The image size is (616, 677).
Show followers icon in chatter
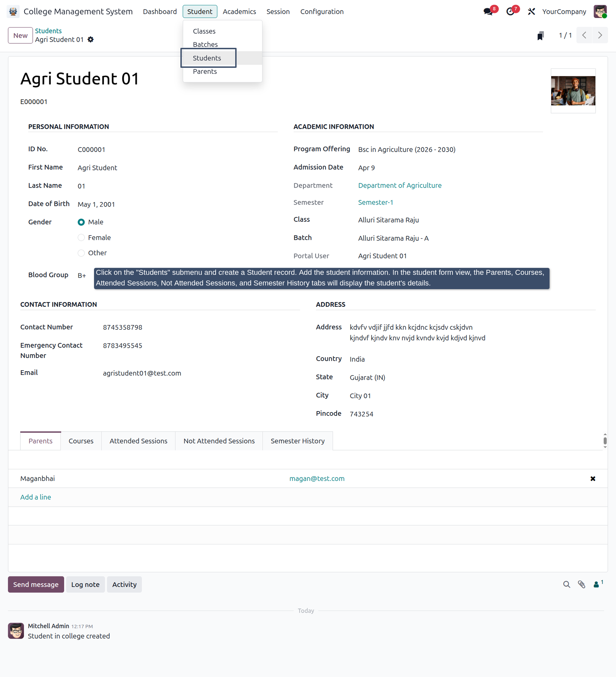[x=598, y=584]
